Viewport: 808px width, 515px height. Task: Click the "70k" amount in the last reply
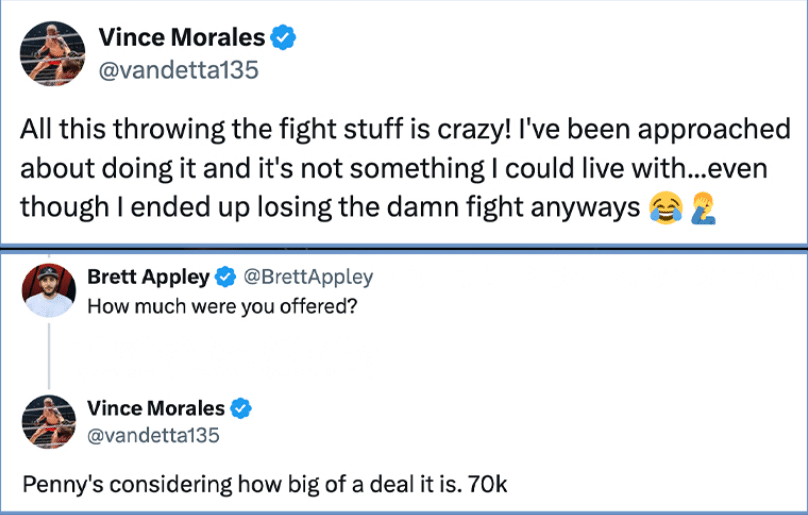(489, 485)
